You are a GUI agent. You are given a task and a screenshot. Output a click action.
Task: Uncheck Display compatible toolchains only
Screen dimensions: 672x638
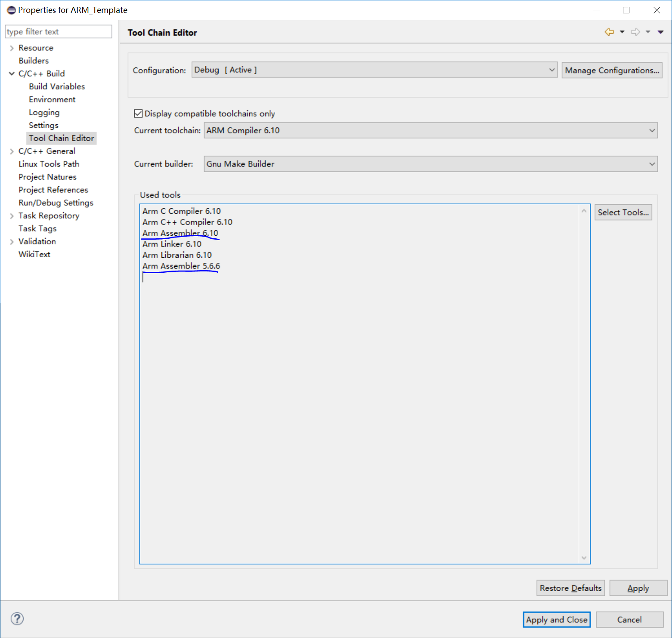(x=138, y=113)
